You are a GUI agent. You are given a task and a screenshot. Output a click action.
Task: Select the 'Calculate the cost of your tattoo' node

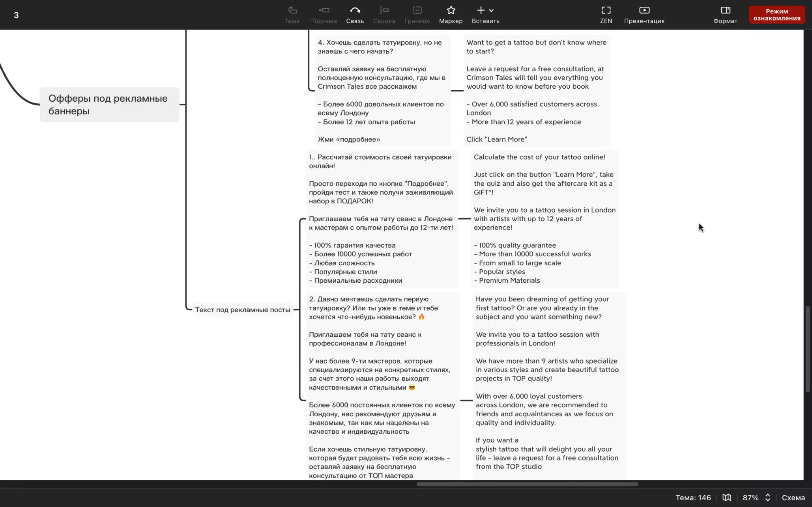[x=544, y=218]
